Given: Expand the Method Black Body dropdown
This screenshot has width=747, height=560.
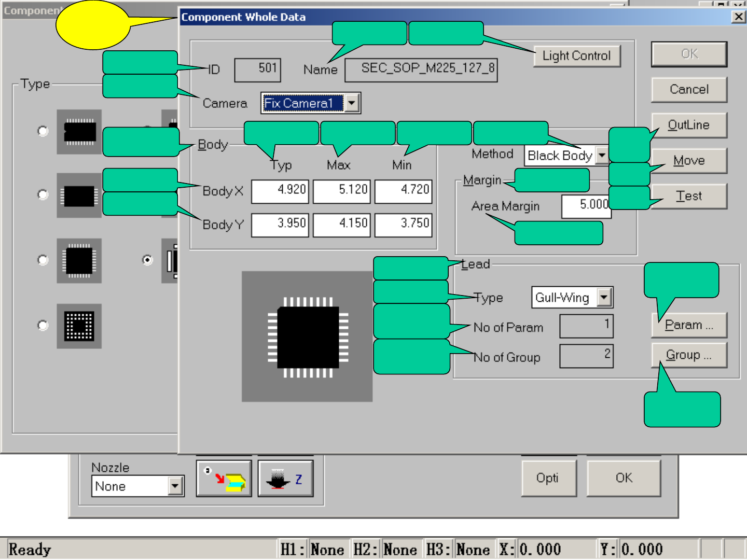Looking at the screenshot, I should pyautogui.click(x=602, y=155).
